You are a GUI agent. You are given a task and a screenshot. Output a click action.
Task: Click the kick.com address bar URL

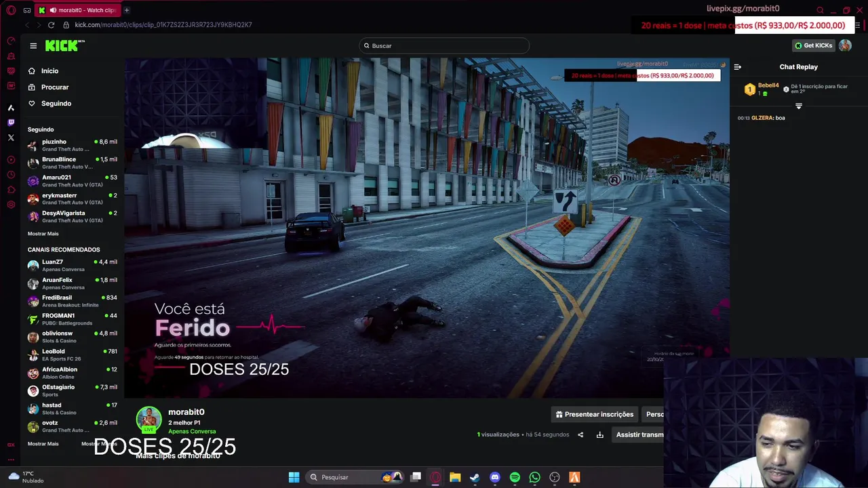pos(163,25)
